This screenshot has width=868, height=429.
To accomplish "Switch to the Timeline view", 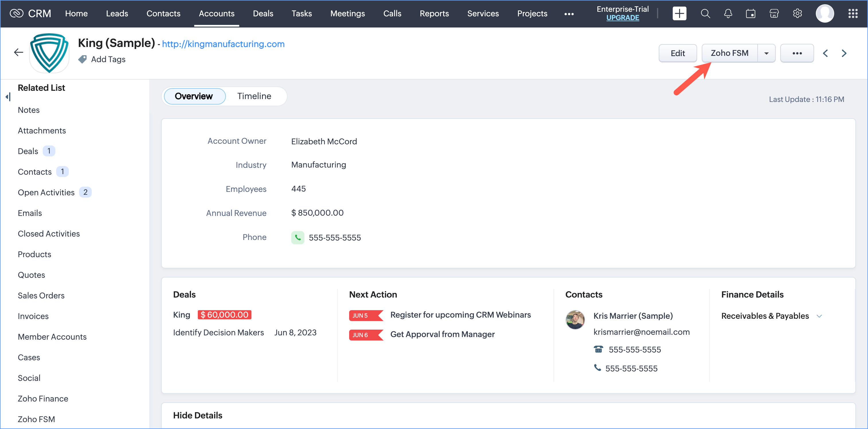I will coord(254,96).
